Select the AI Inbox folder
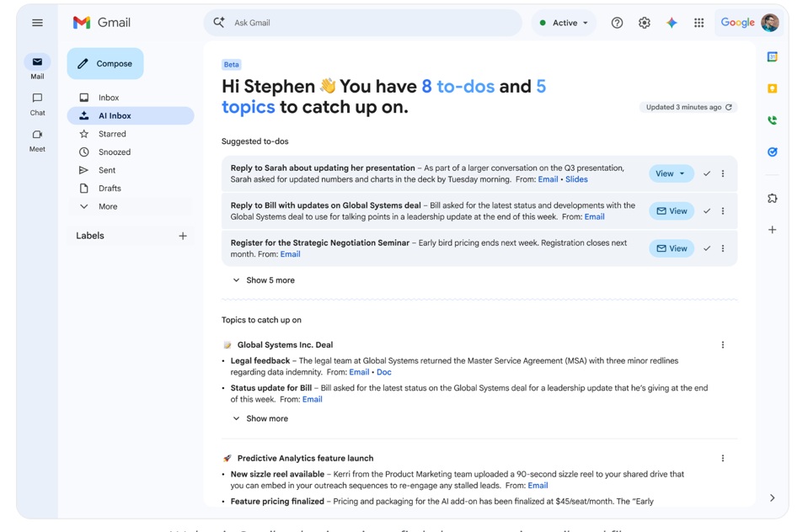The image size is (808, 532). coord(115,116)
